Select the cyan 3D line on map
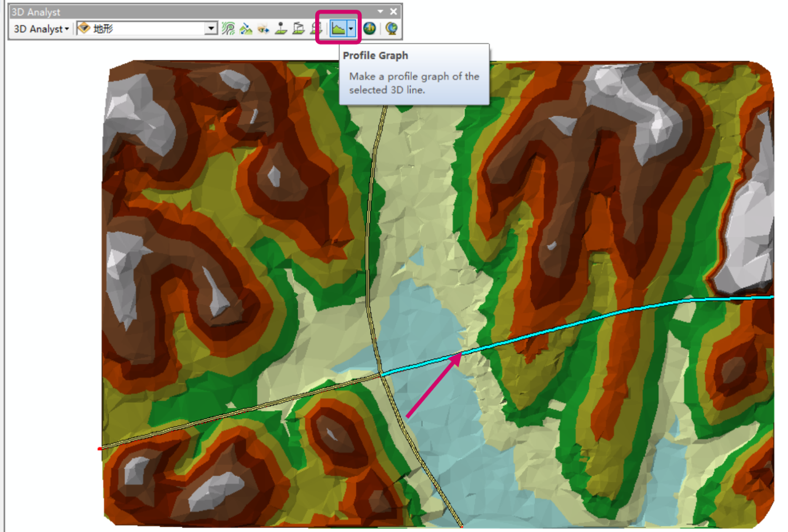The height and width of the screenshot is (532, 788). (580, 323)
